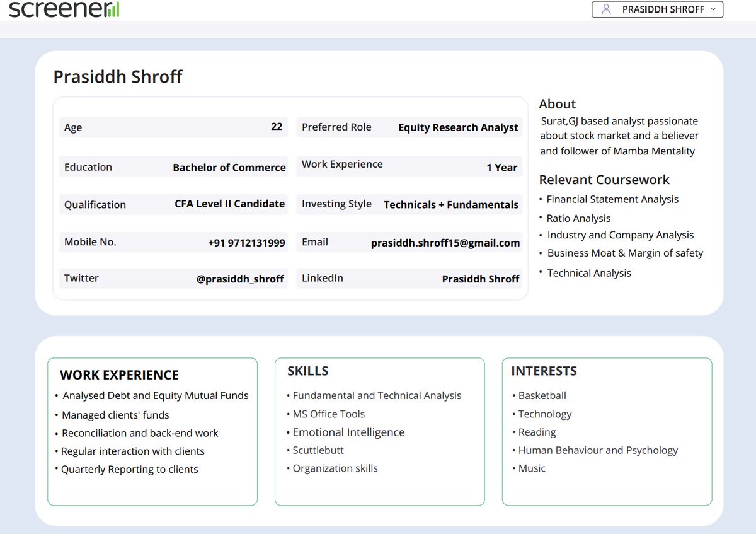Click the Screener logo
Image resolution: width=756 pixels, height=534 pixels.
65,8
